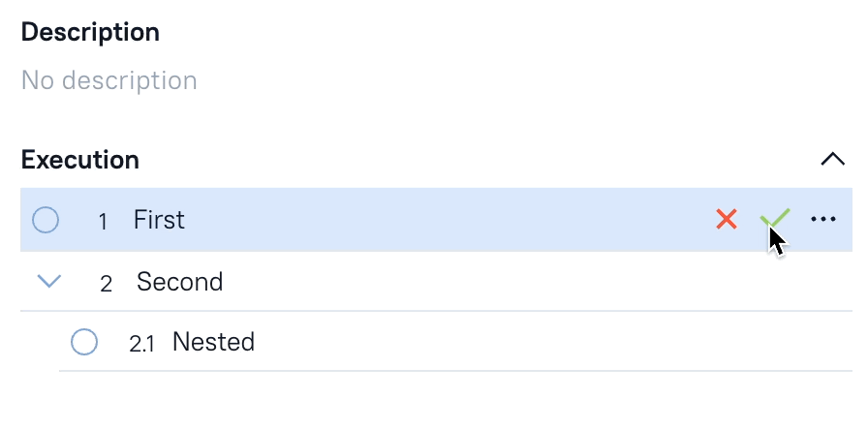Mark the First step as failed
Screen dimensions: 868x430
(x=727, y=220)
